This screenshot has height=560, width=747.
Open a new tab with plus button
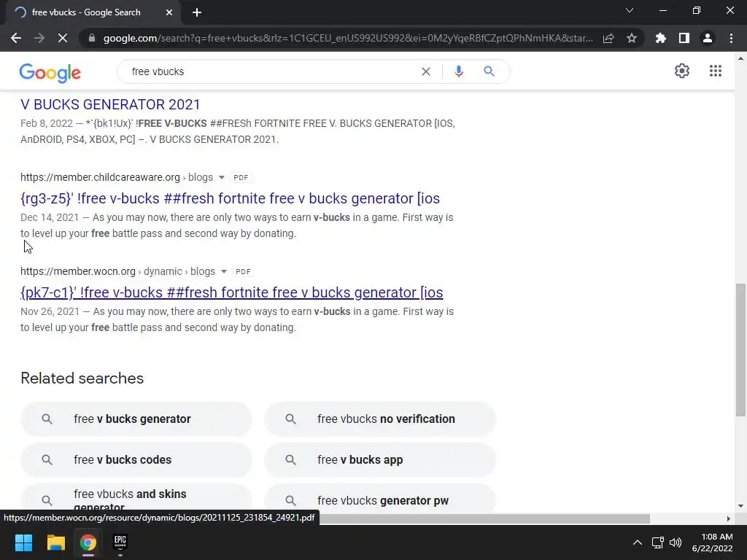[x=197, y=12]
